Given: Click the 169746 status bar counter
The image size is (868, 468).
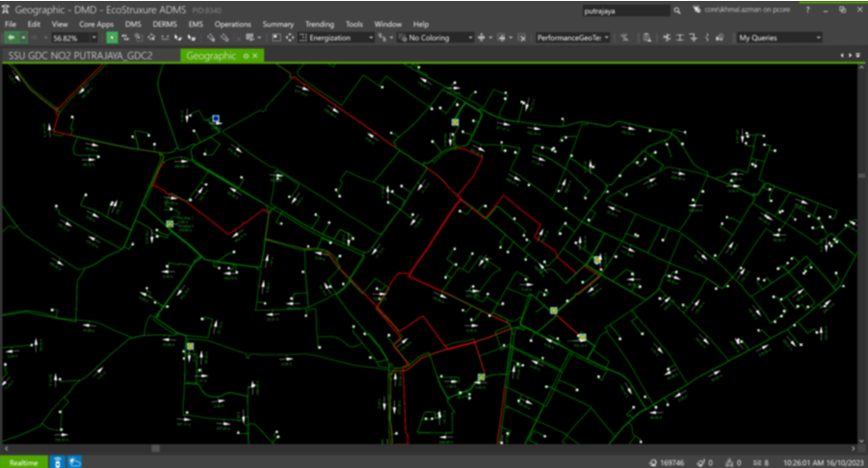Looking at the screenshot, I should 667,462.
